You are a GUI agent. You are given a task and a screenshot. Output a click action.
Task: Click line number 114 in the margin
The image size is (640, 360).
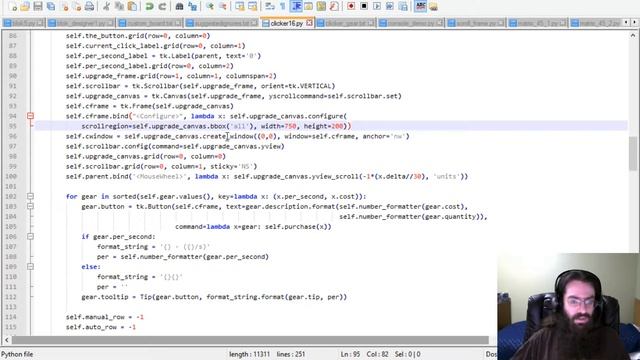(x=11, y=317)
